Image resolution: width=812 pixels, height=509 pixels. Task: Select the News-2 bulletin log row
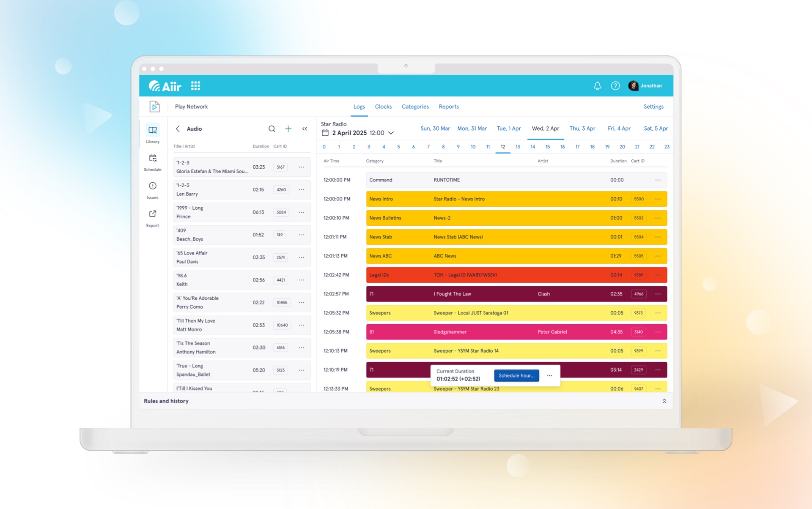pos(516,218)
